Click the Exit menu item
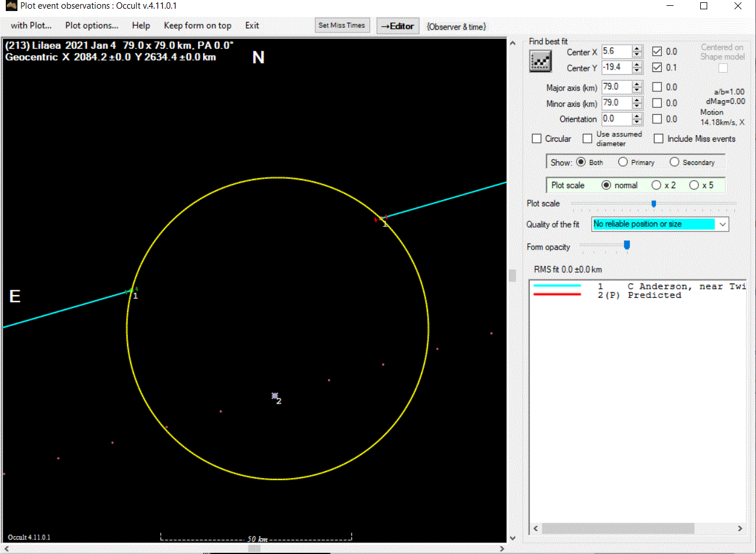Viewport: 756px width, 554px height. point(252,26)
